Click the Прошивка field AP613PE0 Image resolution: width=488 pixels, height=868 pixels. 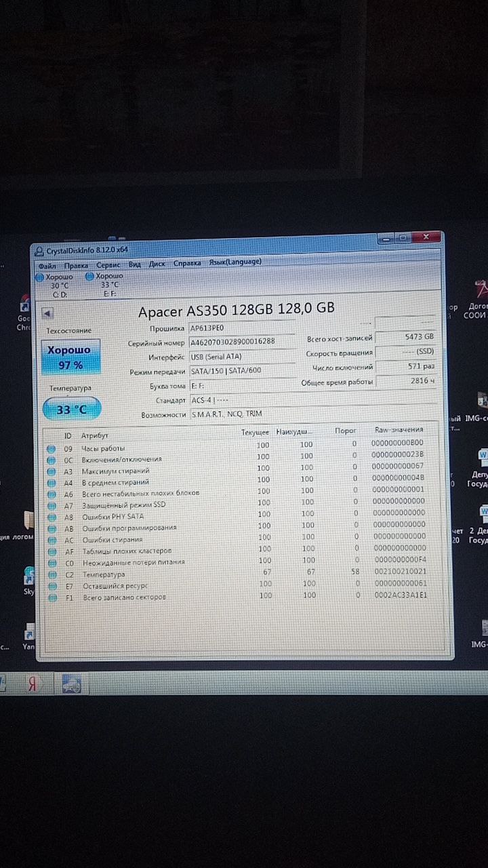(x=242, y=328)
